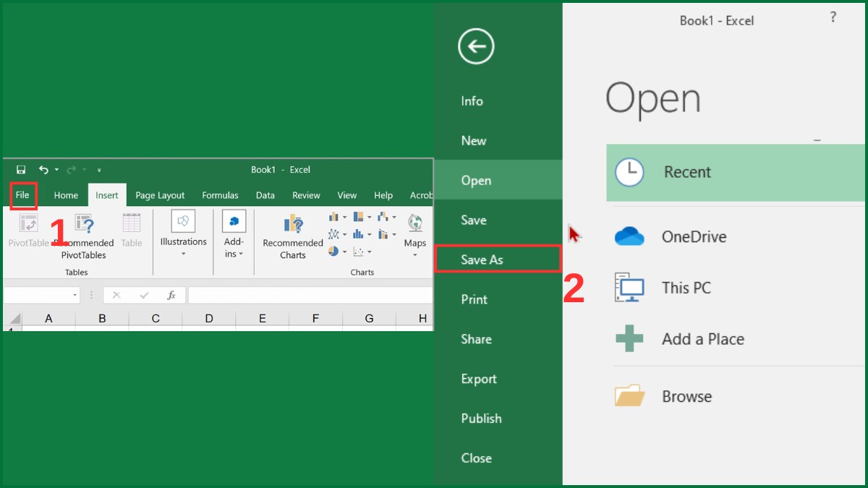The height and width of the screenshot is (488, 868).
Task: Click the Save icon on Quick Access Toolbar
Action: [20, 169]
